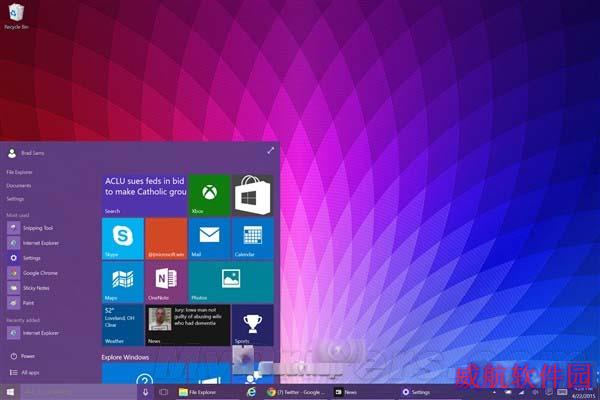Open the Sports trophy tile

pyautogui.click(x=253, y=325)
